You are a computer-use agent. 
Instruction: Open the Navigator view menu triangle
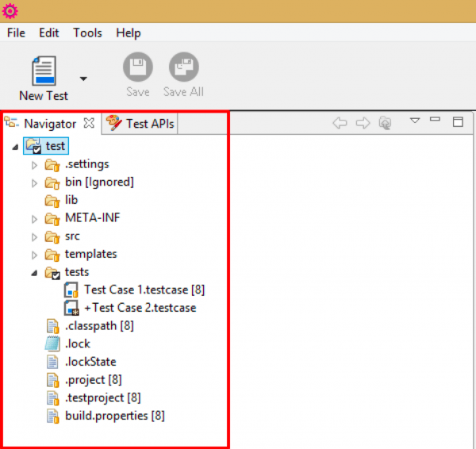click(x=415, y=121)
